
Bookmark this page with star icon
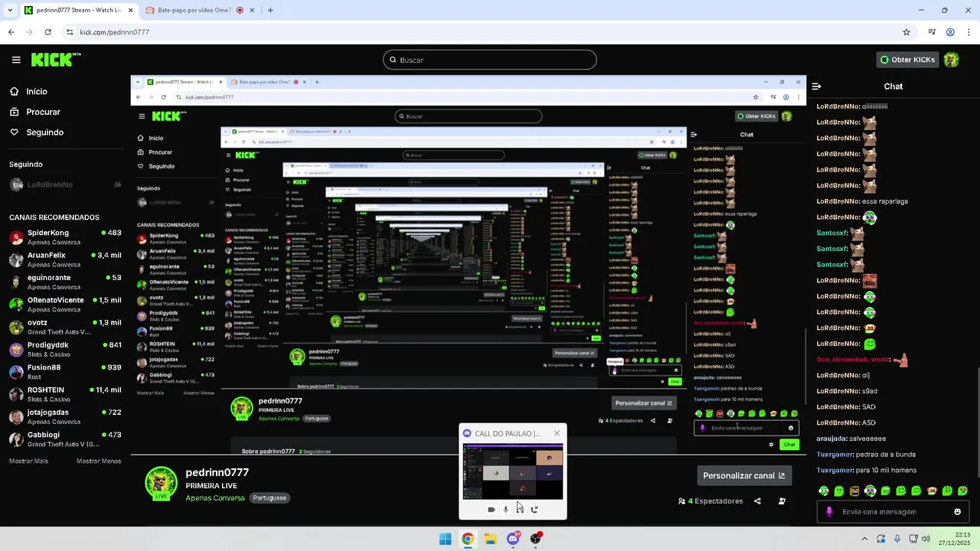906,32
